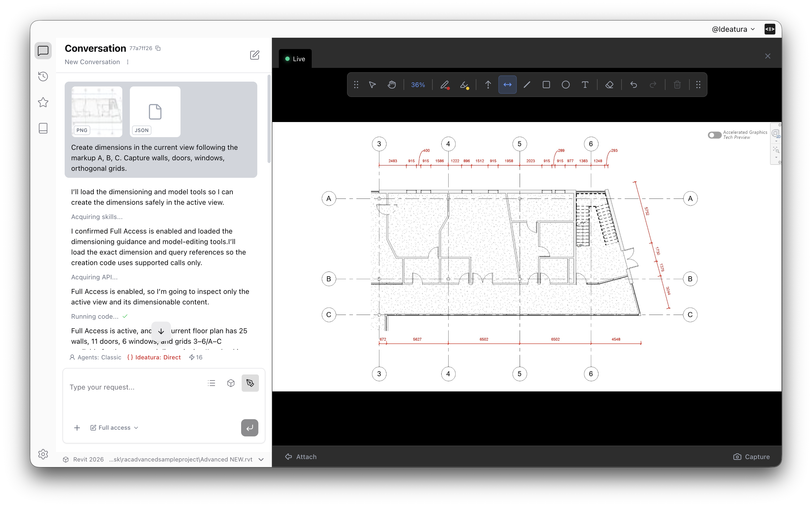
Task: Open the PNG attachment thumbnail
Action: coord(97,112)
